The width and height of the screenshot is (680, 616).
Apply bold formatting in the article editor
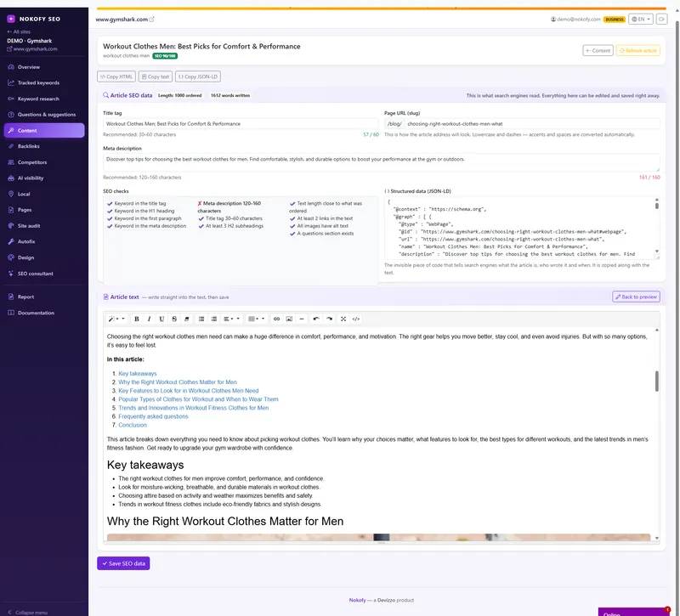[x=137, y=319]
